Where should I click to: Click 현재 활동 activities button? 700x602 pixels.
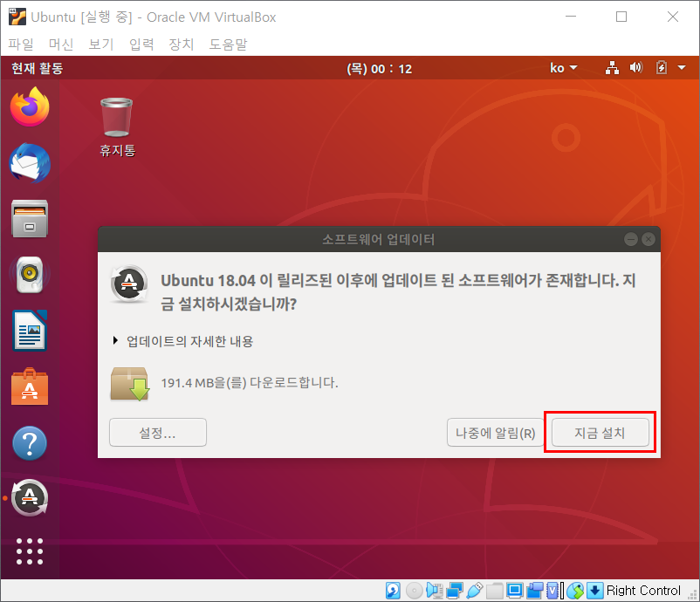(37, 68)
